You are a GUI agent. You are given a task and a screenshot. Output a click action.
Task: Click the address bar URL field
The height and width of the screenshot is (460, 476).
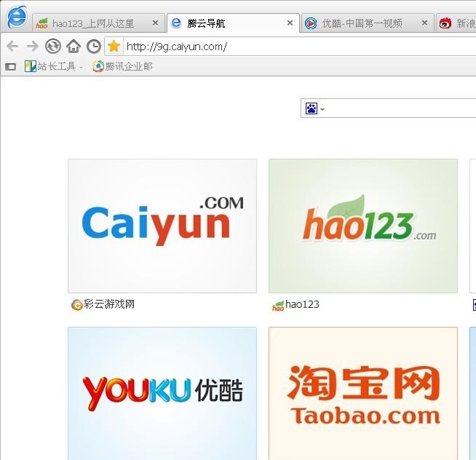(291, 47)
